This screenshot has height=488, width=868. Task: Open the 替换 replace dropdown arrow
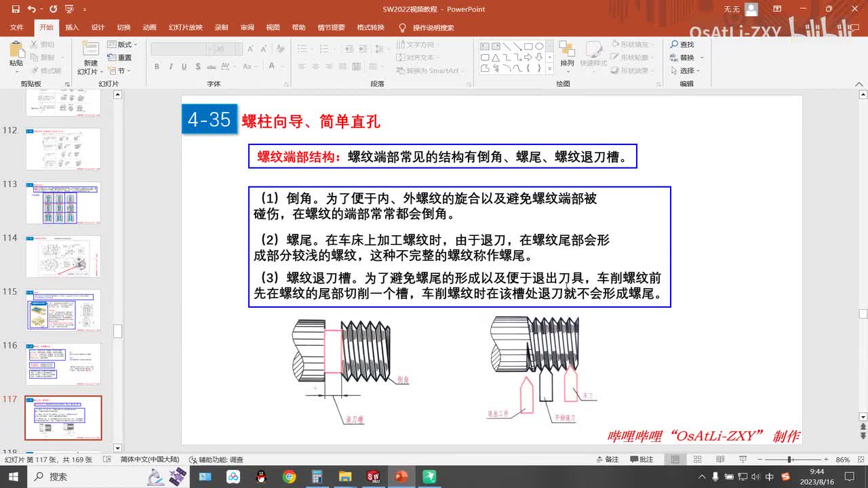click(702, 58)
